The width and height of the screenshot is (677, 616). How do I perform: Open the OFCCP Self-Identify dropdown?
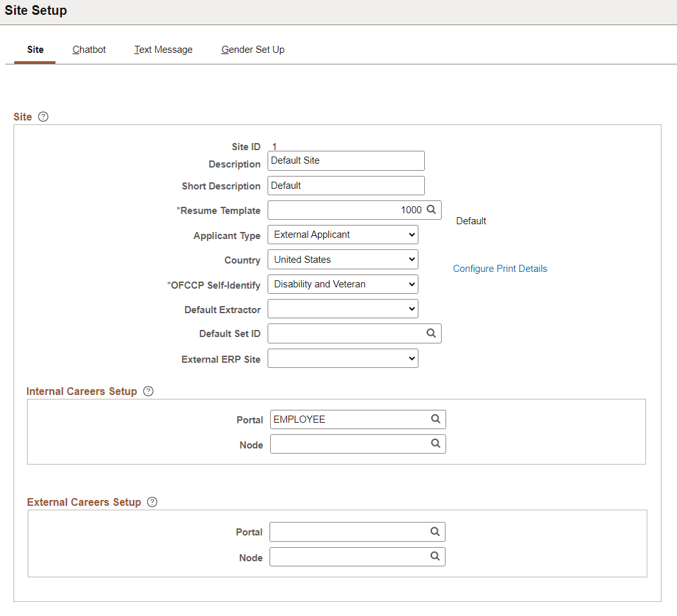[x=411, y=284]
